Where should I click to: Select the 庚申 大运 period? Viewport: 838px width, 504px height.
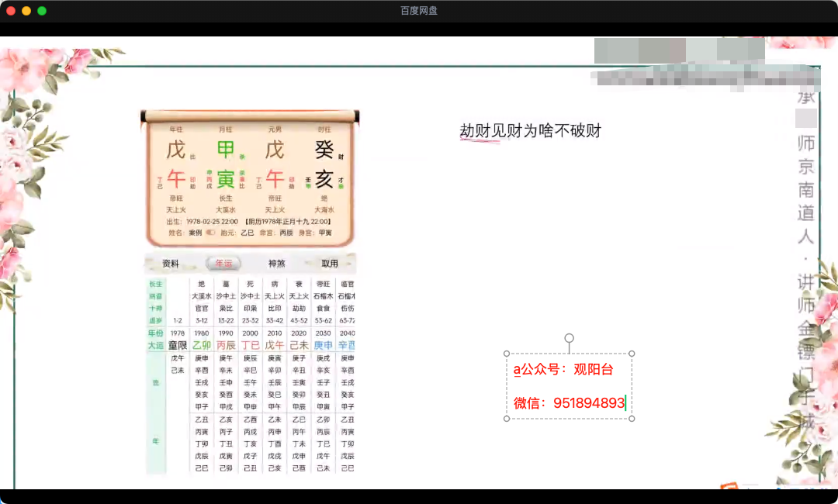(x=323, y=345)
